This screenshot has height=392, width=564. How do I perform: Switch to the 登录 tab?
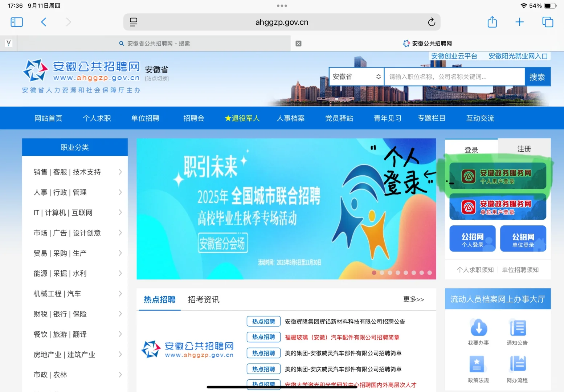[x=471, y=150]
